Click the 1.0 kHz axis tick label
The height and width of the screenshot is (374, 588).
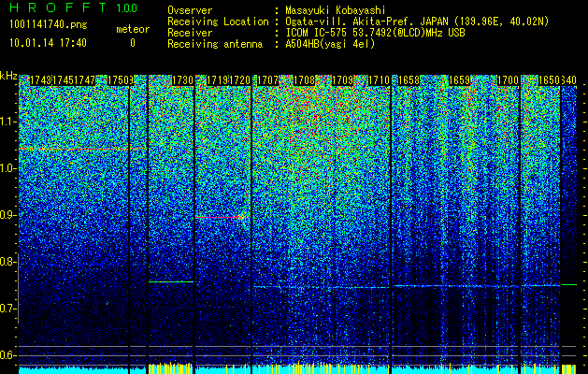(8, 169)
